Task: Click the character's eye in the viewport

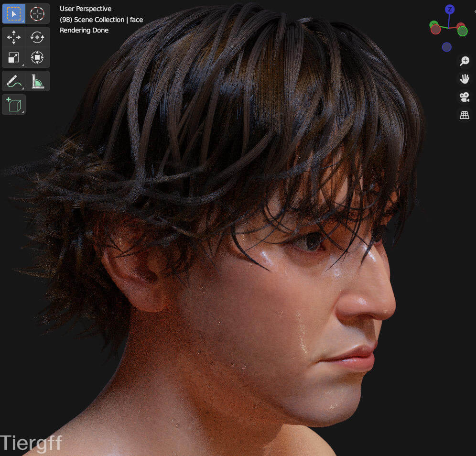Action: coord(313,241)
